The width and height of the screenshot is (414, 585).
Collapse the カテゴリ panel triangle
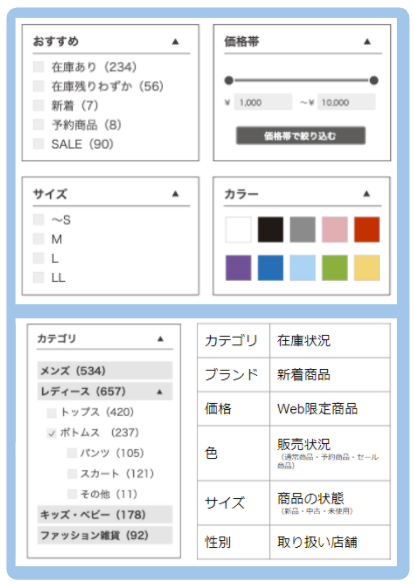(x=160, y=339)
